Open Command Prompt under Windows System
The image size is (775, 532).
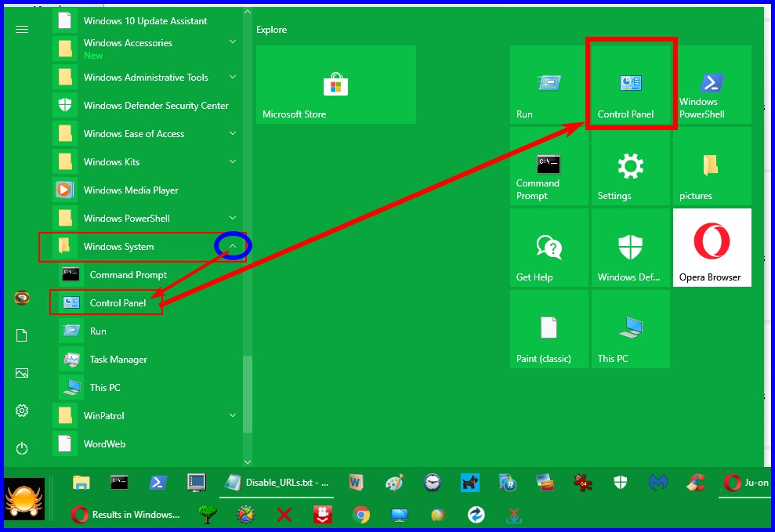147,275
